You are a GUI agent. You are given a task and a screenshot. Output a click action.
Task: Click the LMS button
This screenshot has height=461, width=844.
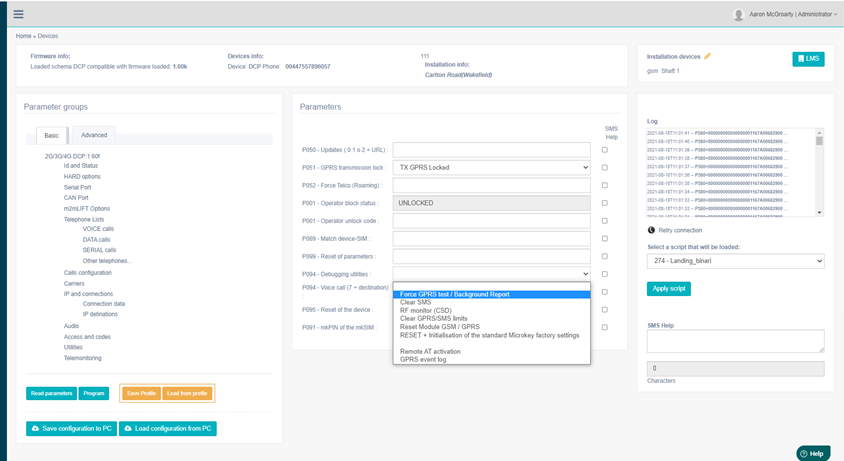(808, 59)
